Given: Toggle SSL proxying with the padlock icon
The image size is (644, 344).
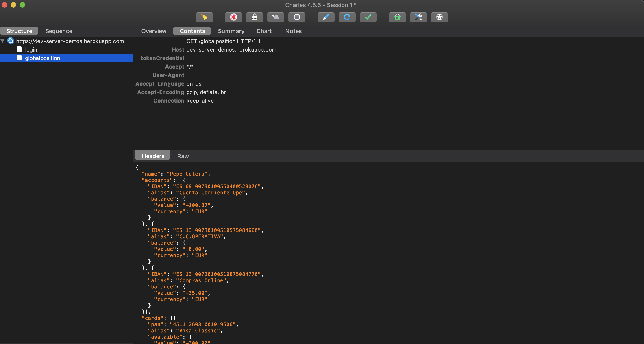Looking at the screenshot, I should pos(255,17).
